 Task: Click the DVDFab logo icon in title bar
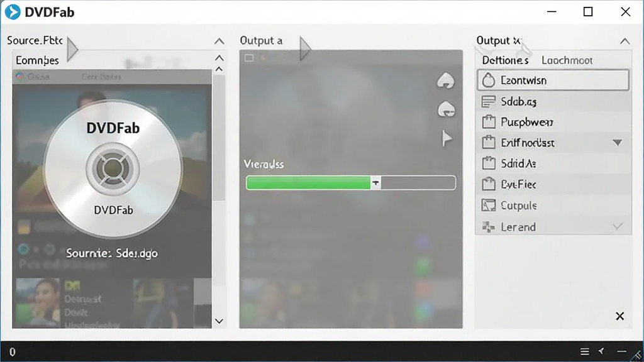point(13,12)
